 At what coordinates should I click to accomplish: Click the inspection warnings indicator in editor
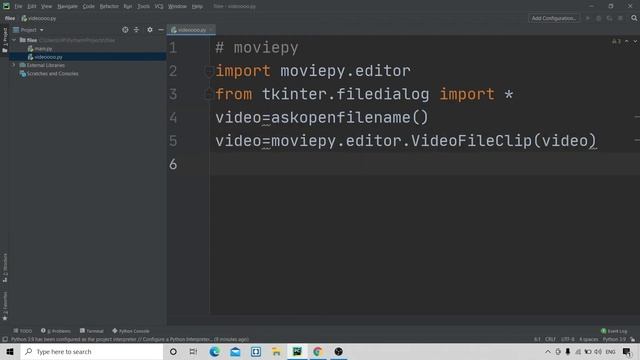coord(616,41)
